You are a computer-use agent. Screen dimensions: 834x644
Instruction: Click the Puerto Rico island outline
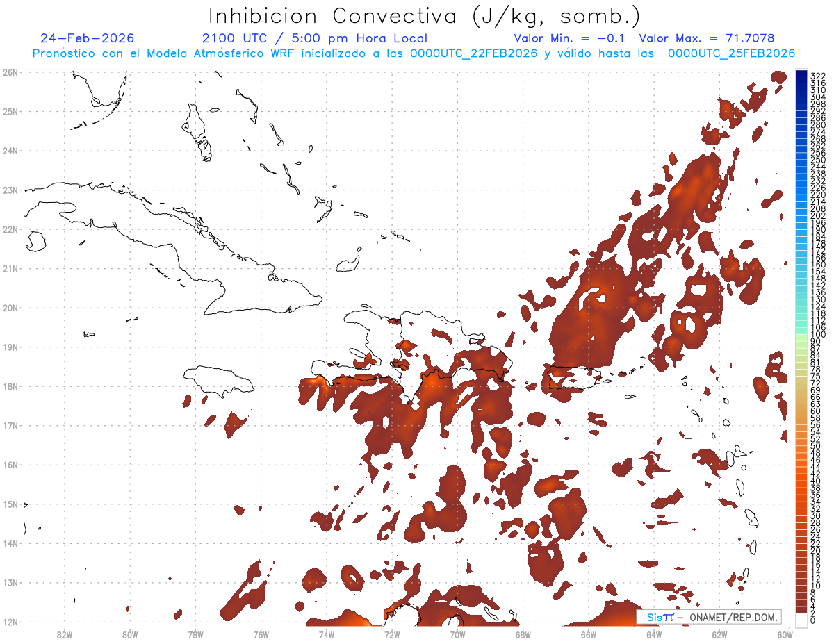(573, 378)
